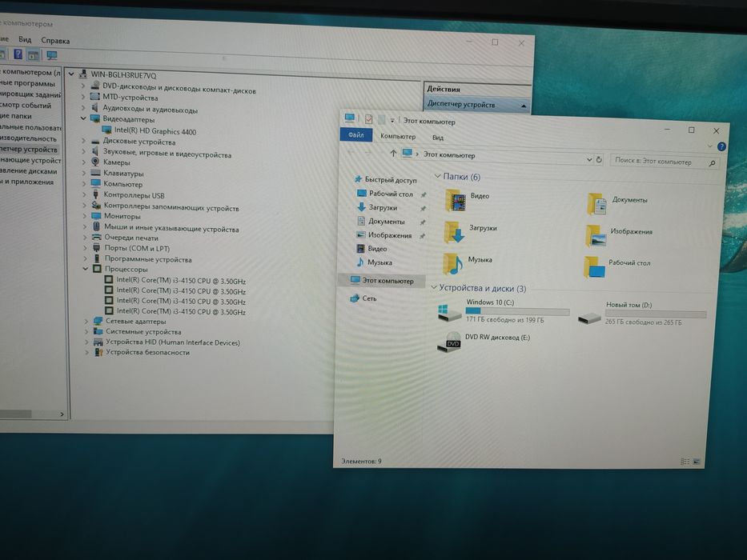The image size is (747, 560).
Task: Click the Диспетчер устройств actions header
Action: [x=477, y=104]
